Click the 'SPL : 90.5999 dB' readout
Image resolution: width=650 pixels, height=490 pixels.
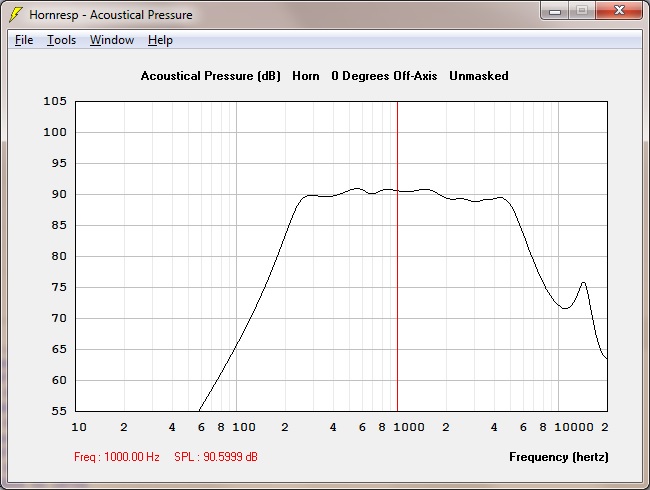[216, 457]
